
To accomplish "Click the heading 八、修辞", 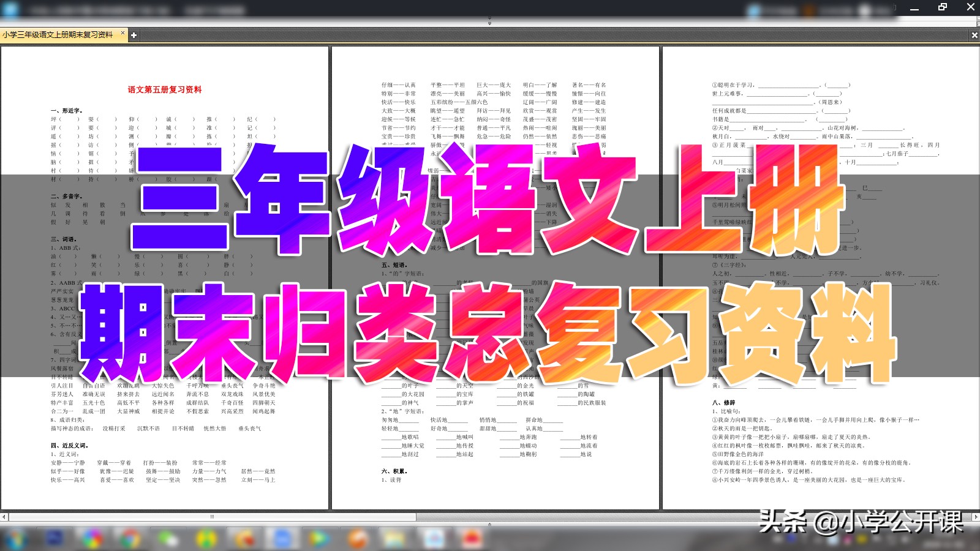I will [x=723, y=403].
